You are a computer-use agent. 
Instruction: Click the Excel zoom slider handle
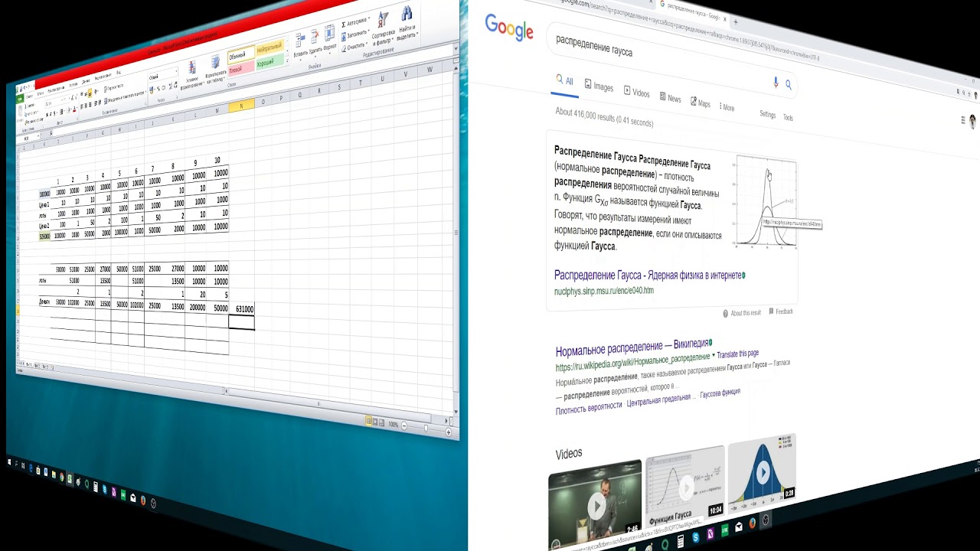click(426, 428)
